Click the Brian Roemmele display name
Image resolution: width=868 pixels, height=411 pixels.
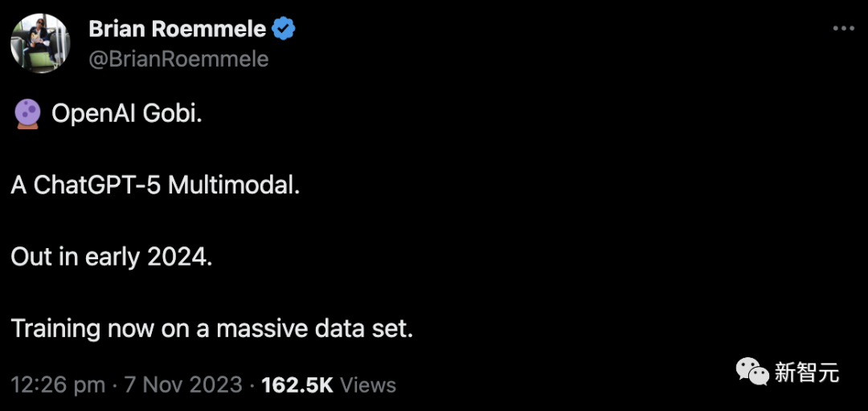click(x=177, y=30)
